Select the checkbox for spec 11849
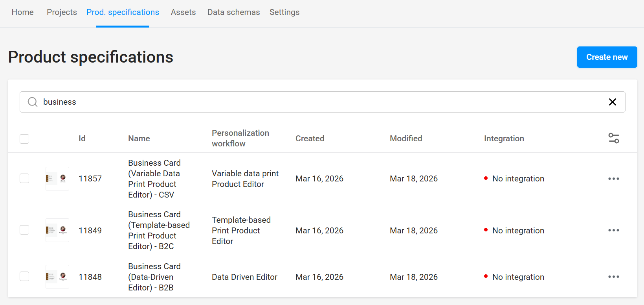Viewport: 644px width, 305px height. pyautogui.click(x=24, y=230)
